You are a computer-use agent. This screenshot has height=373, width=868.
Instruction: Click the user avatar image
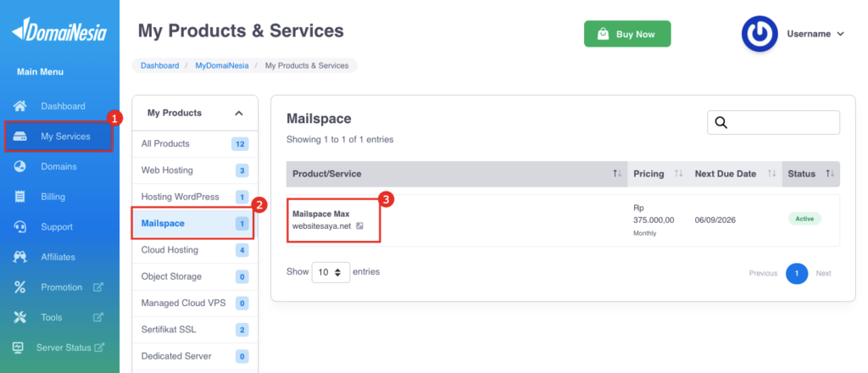tap(759, 34)
